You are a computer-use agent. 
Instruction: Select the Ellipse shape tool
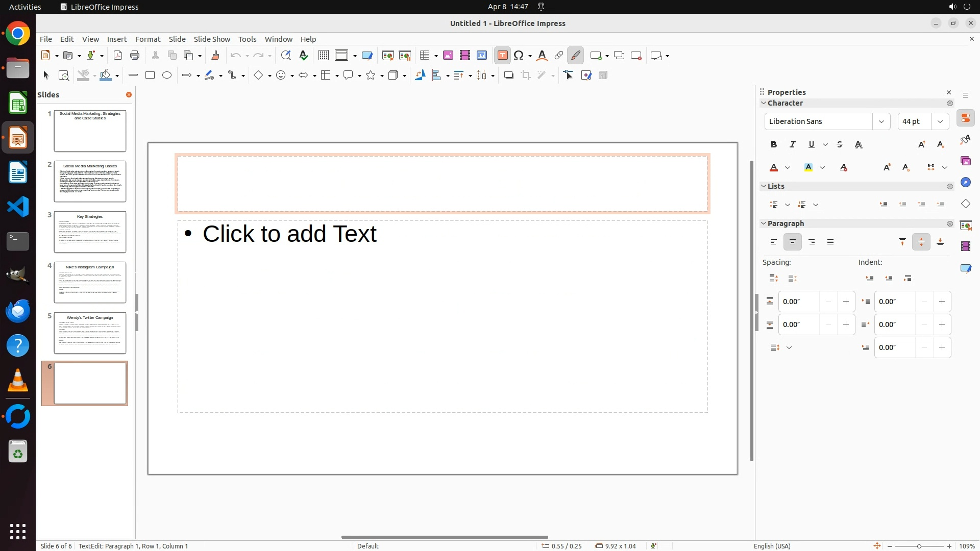click(x=167, y=76)
